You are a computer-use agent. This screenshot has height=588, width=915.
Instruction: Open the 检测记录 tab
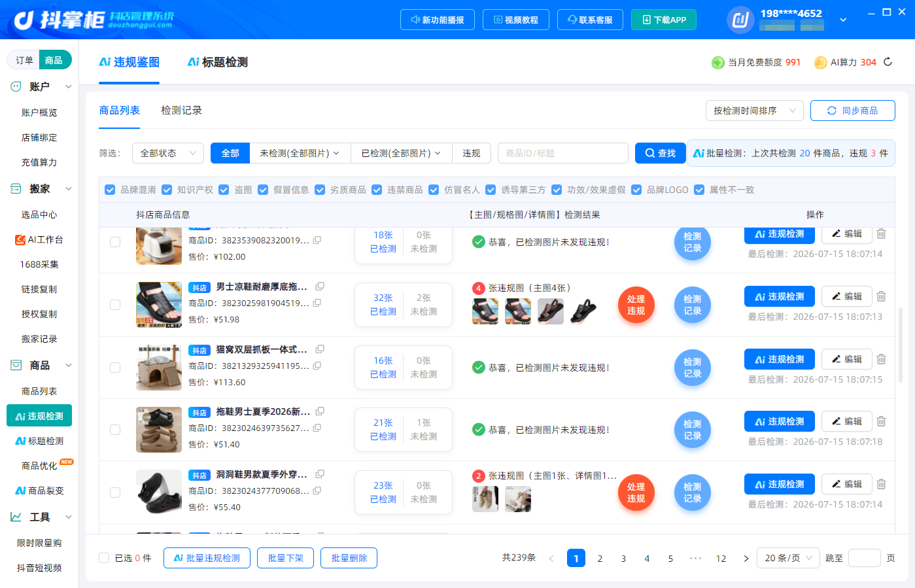tap(181, 111)
